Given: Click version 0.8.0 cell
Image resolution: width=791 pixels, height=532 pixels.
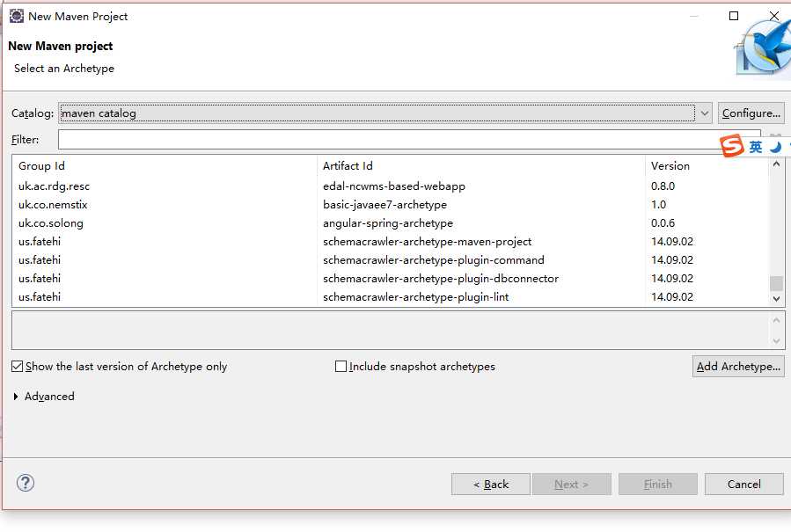Looking at the screenshot, I should (x=663, y=186).
